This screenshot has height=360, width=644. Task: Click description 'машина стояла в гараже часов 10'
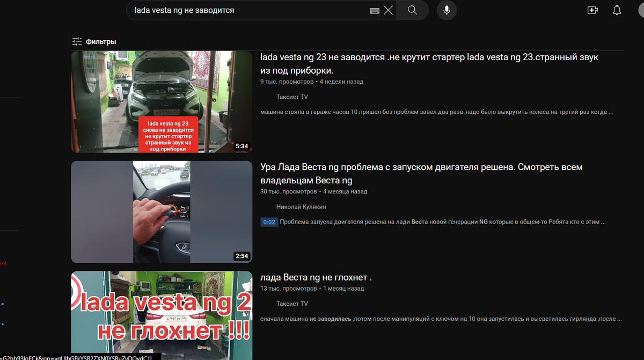436,112
